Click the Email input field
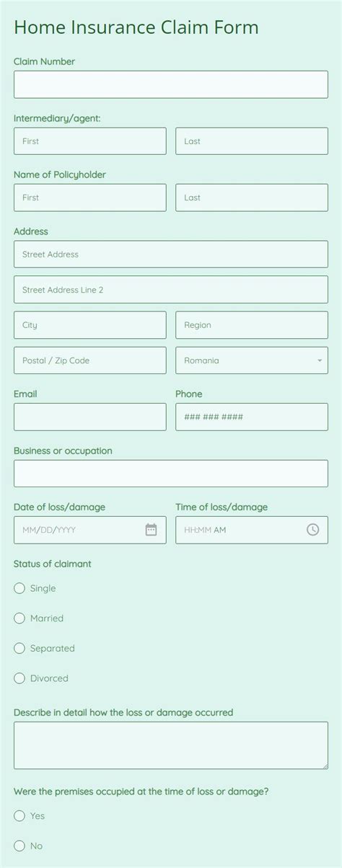The image size is (342, 868). point(90,417)
